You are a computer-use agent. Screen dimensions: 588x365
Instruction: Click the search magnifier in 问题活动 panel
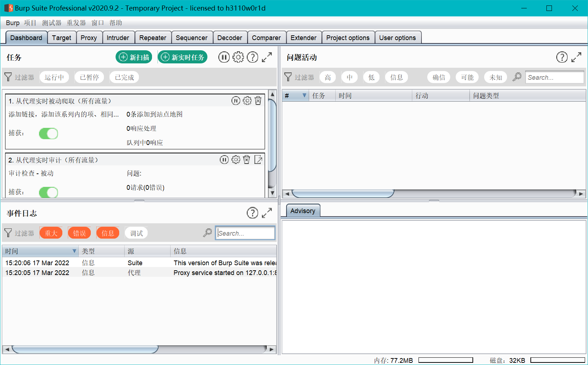[517, 77]
